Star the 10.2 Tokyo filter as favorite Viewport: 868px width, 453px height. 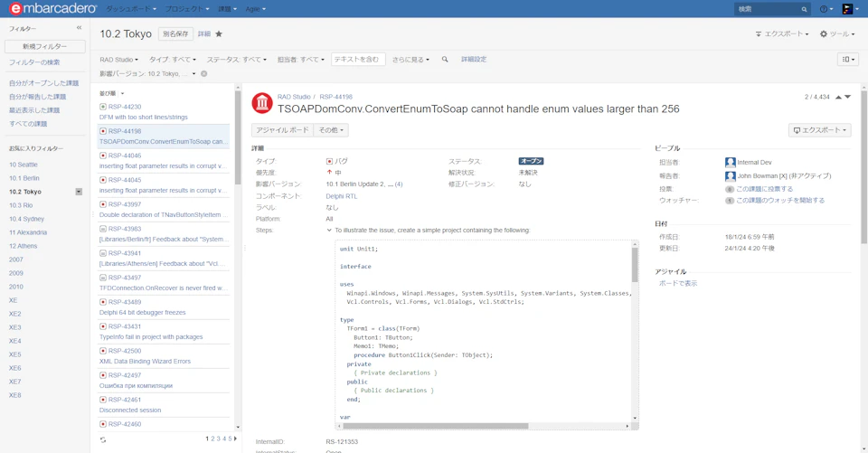point(219,33)
